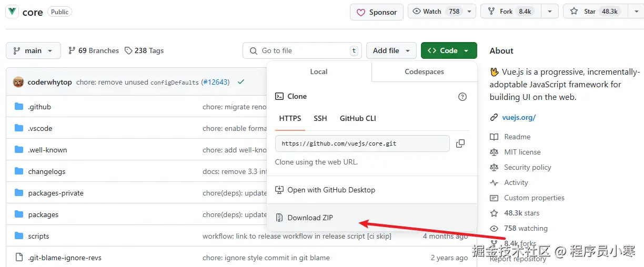Image resolution: width=644 pixels, height=267 pixels.
Task: Open pull request #12643 link
Action: 216,82
